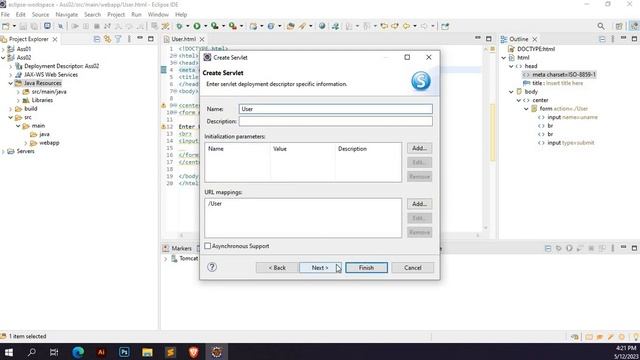The height and width of the screenshot is (360, 640).
Task: Toggle Link with Editor in Project Explorer
Action: tap(107, 39)
